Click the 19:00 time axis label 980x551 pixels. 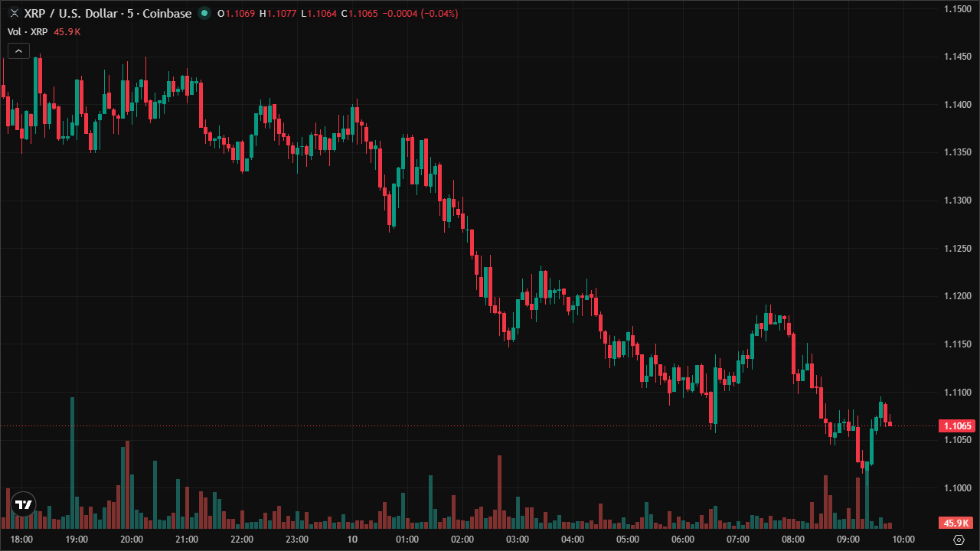[x=77, y=540]
